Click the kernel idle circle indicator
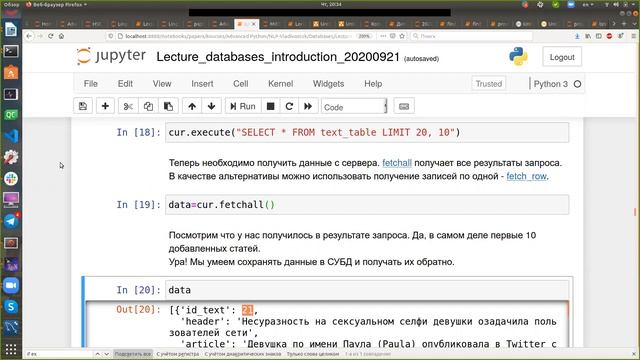The height and width of the screenshot is (360, 640). 577,84
